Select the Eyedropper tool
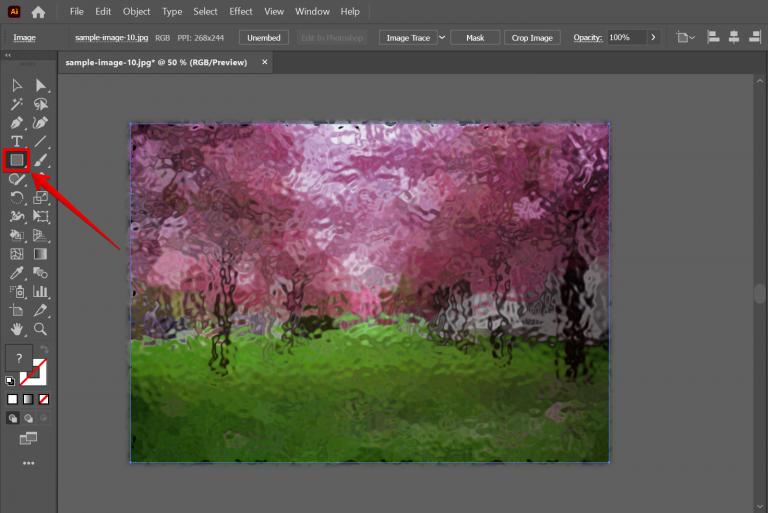 click(x=17, y=272)
